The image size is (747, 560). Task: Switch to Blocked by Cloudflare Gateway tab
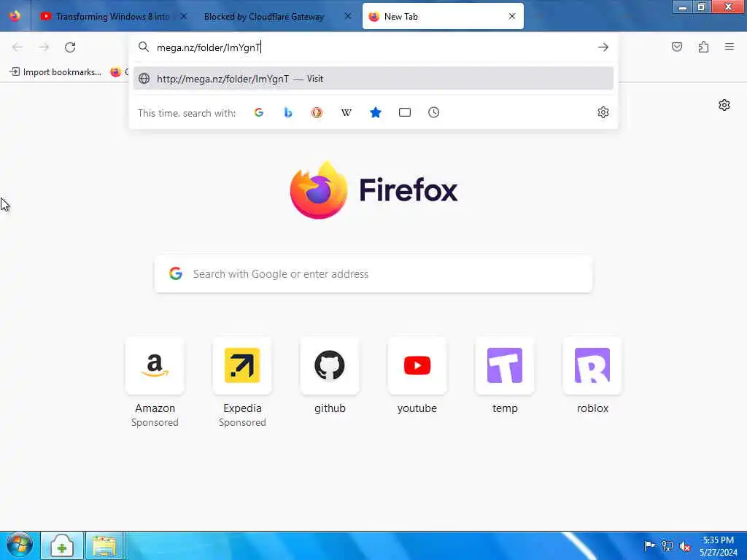click(264, 17)
